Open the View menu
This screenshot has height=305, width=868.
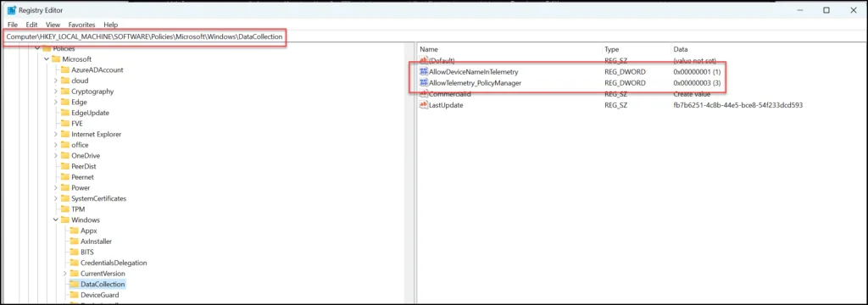[53, 25]
